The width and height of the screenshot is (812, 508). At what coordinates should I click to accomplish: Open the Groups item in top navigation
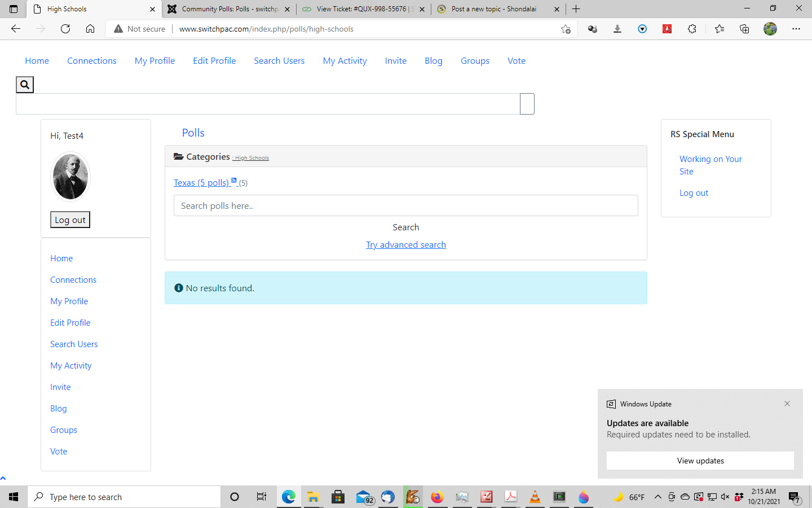click(x=475, y=61)
